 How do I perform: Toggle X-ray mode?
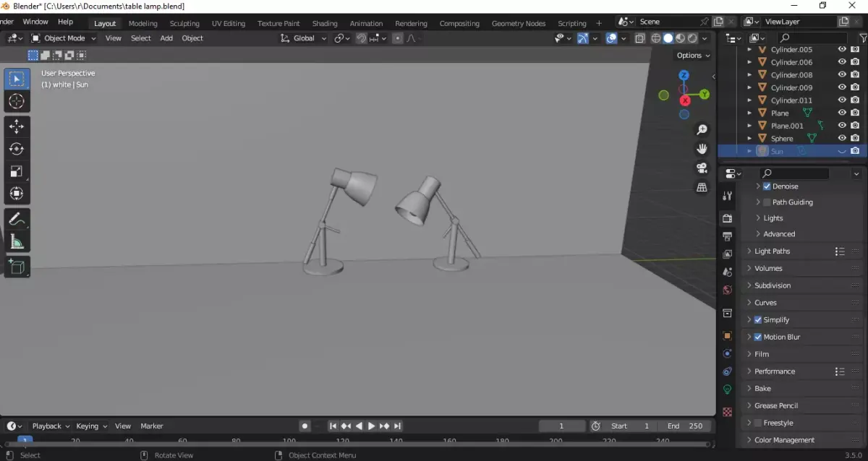[x=640, y=38]
